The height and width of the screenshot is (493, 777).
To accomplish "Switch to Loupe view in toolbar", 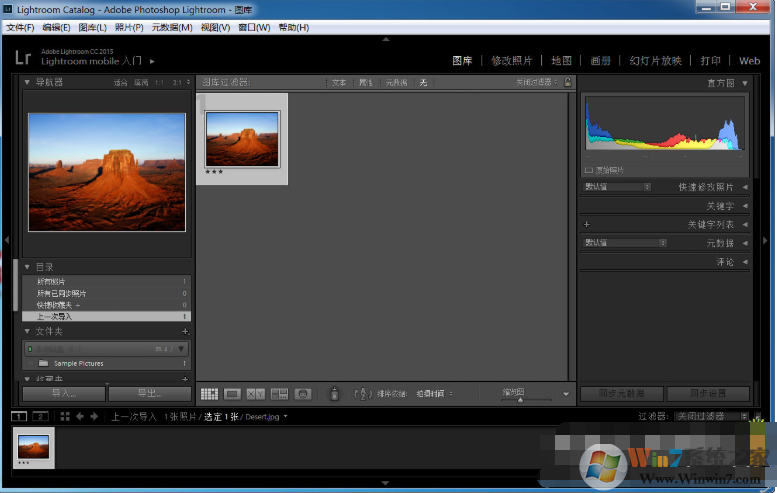I will click(x=232, y=394).
